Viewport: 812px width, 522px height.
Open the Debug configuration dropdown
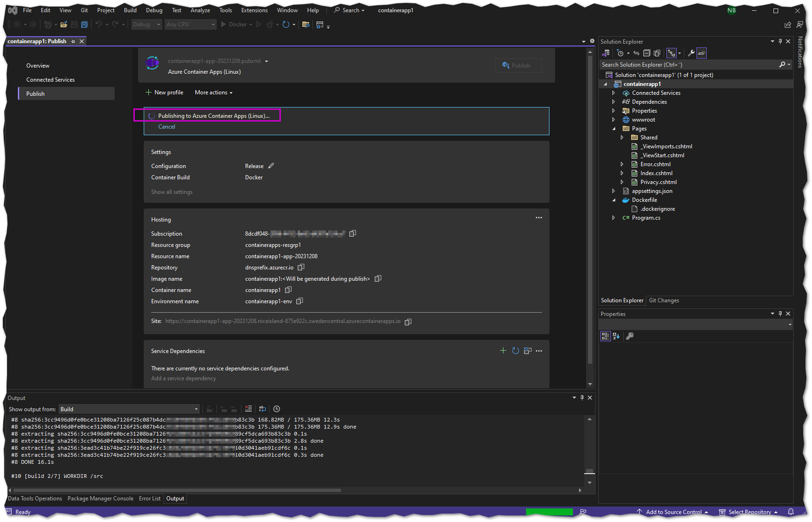click(147, 24)
